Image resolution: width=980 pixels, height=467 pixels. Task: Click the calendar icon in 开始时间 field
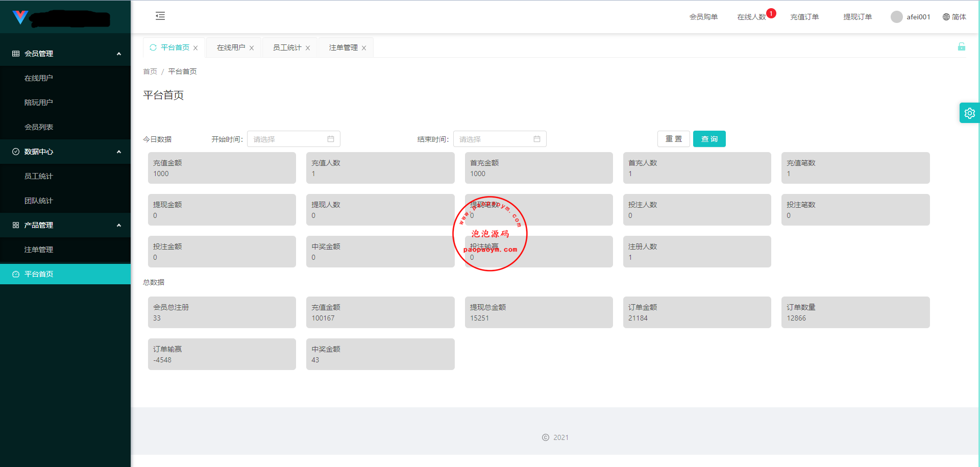point(331,139)
